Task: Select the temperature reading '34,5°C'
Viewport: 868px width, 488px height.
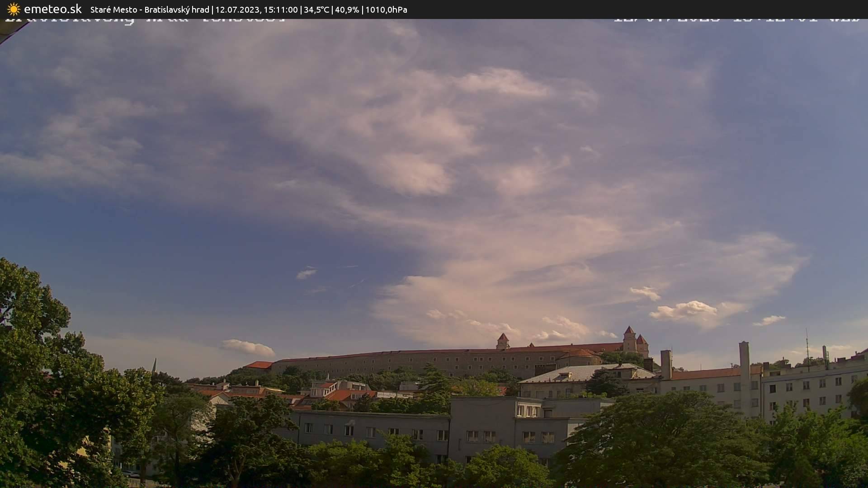Action: (x=316, y=10)
